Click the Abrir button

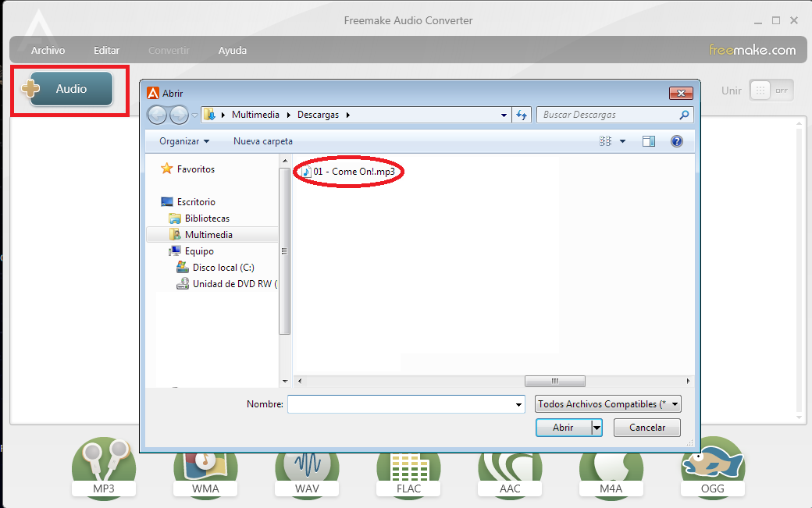(x=564, y=428)
